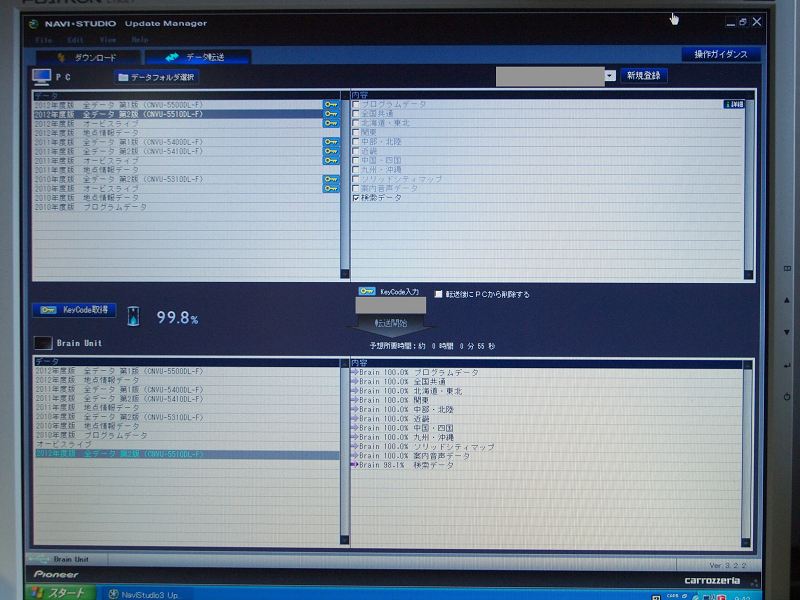Viewport: 800px width, 600px height.
Task: Tick the プログラムデータ checkbox
Action: pos(356,105)
